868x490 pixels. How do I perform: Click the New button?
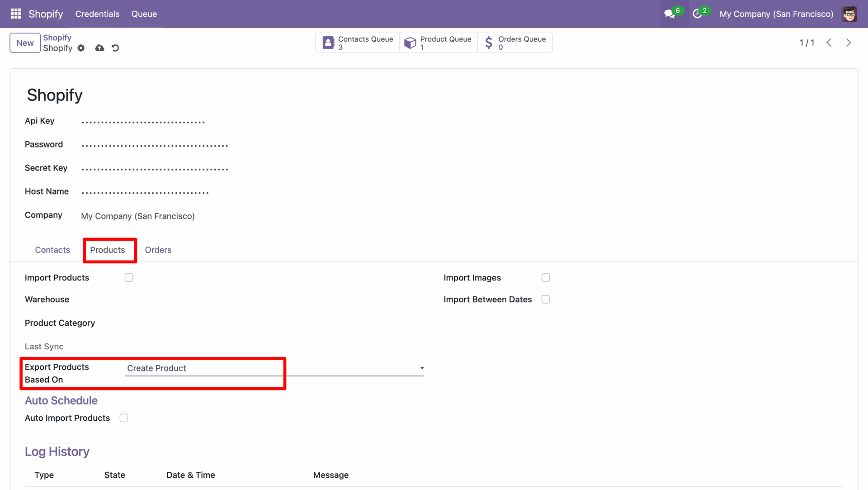[x=25, y=43]
